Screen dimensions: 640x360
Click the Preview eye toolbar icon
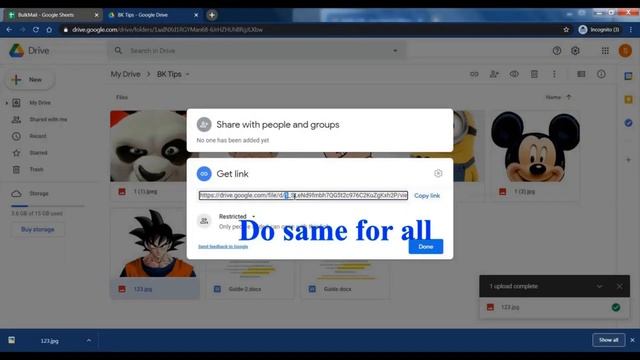coord(514,74)
